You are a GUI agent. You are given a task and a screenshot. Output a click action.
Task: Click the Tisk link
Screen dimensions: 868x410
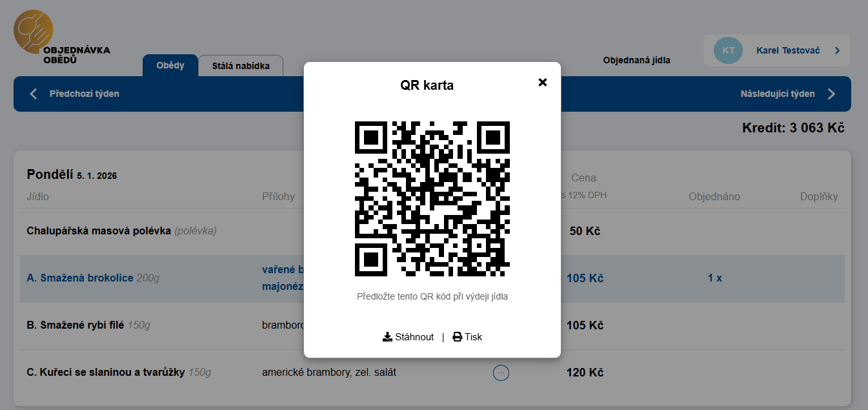pyautogui.click(x=467, y=337)
